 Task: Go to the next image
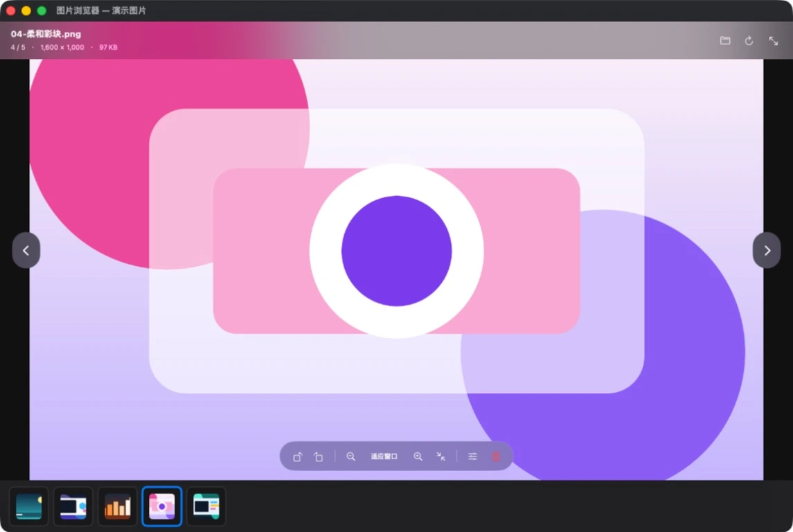(x=767, y=250)
